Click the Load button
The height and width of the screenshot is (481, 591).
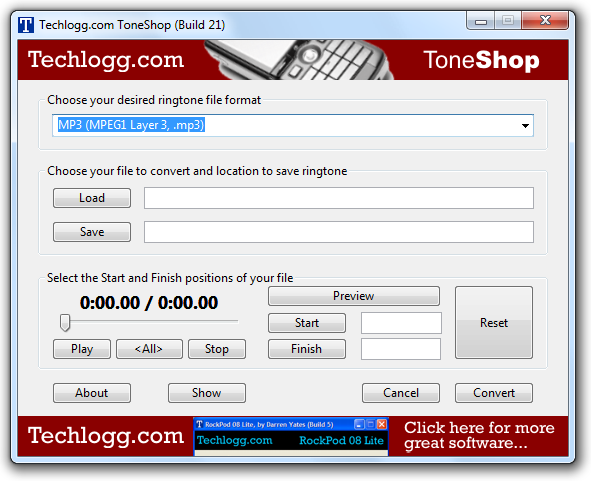tap(92, 198)
